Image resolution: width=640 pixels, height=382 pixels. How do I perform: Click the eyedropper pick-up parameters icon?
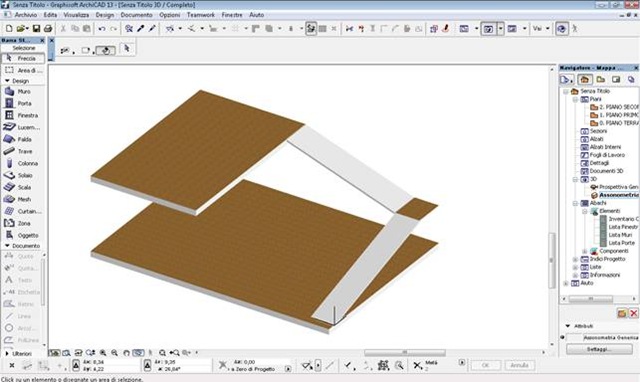(x=141, y=29)
